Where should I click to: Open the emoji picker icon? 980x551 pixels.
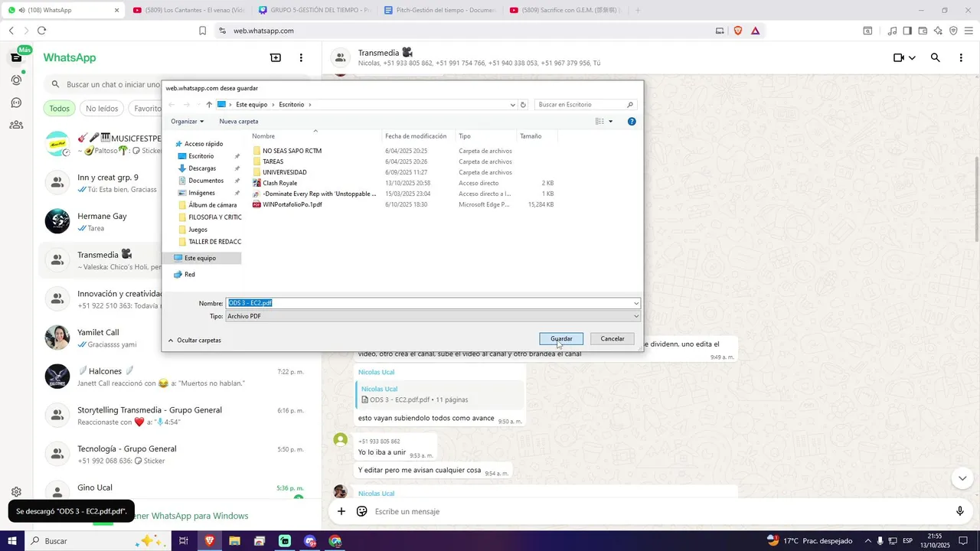(362, 511)
